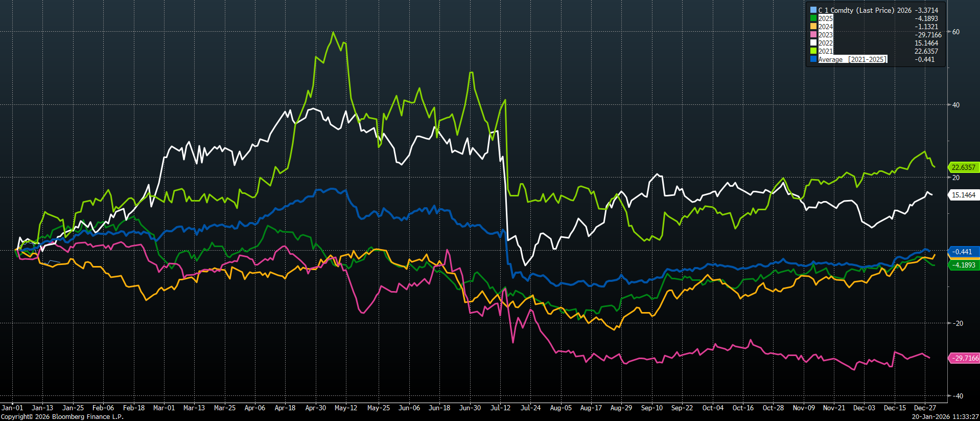Click the lime green 2021 legend swatch
The width and height of the screenshot is (980, 421).
(x=813, y=51)
